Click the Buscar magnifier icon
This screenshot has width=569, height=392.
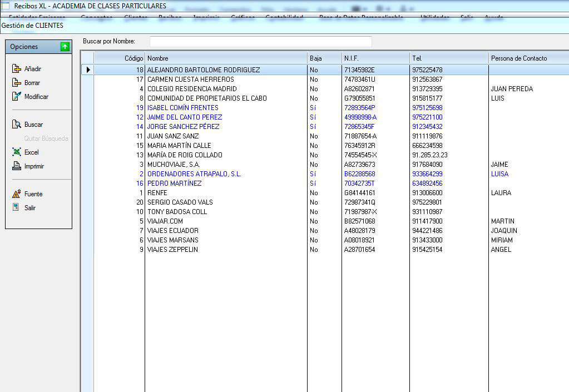(x=17, y=125)
